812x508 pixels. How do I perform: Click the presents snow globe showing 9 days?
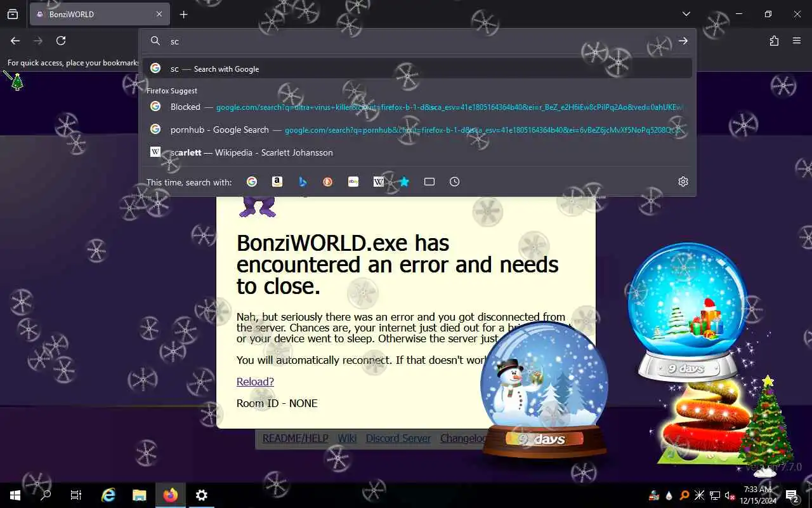[x=688, y=311]
